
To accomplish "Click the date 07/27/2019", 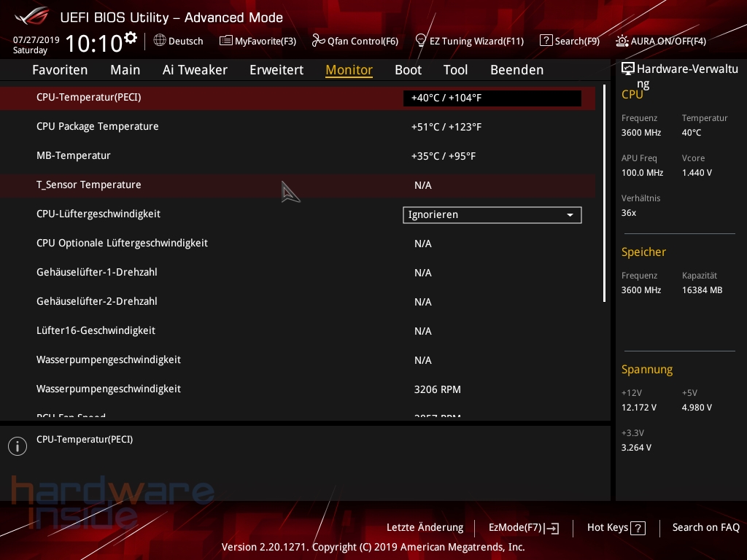I will [36, 39].
